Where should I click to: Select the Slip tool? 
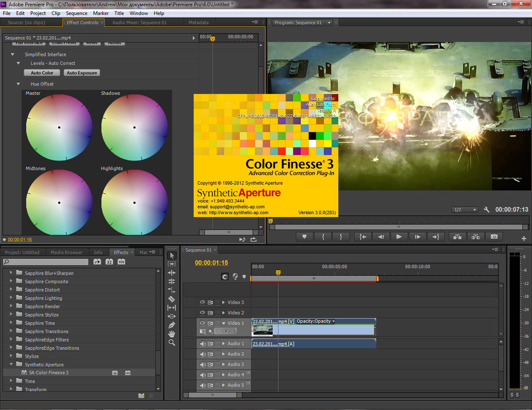click(x=172, y=308)
